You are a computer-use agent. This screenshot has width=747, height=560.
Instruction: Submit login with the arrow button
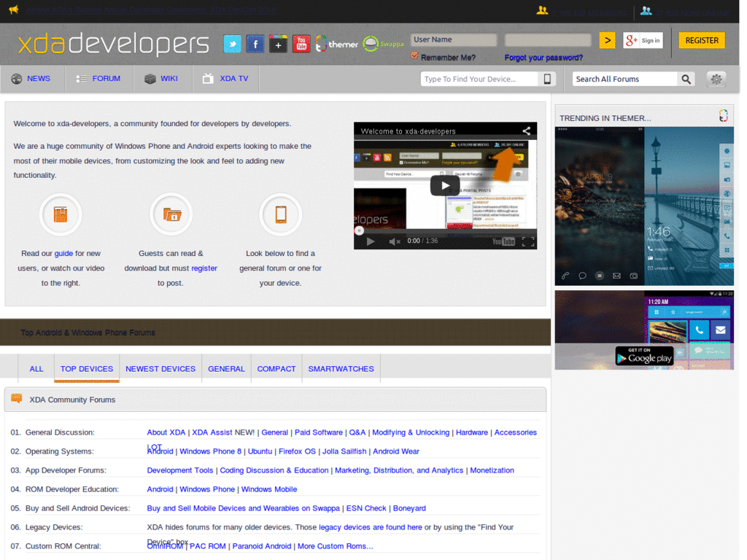(x=607, y=41)
